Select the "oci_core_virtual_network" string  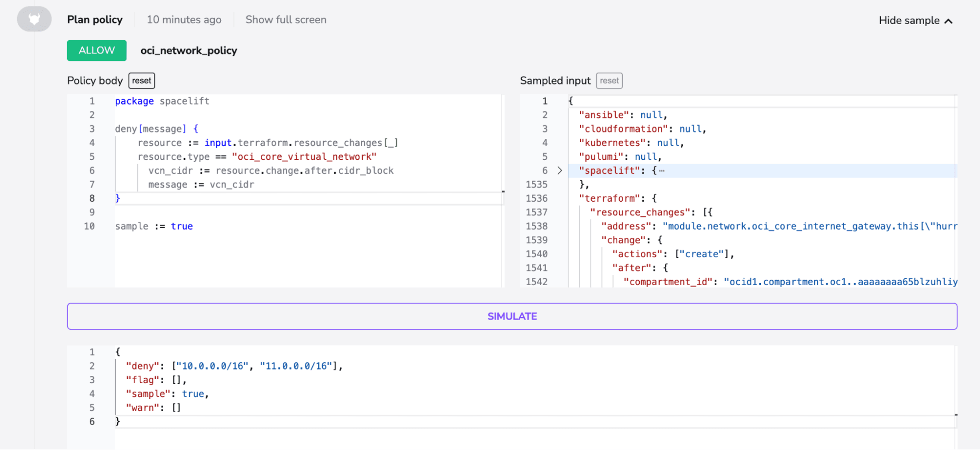point(304,157)
